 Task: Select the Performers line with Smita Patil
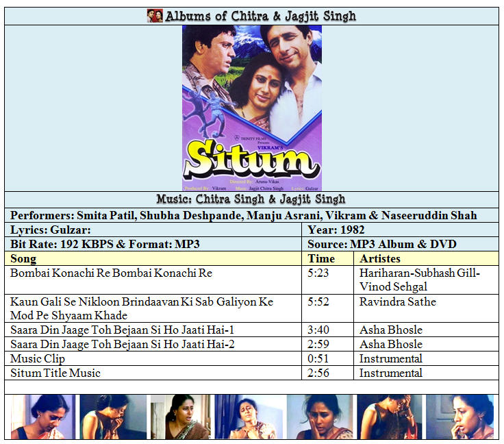(x=243, y=215)
